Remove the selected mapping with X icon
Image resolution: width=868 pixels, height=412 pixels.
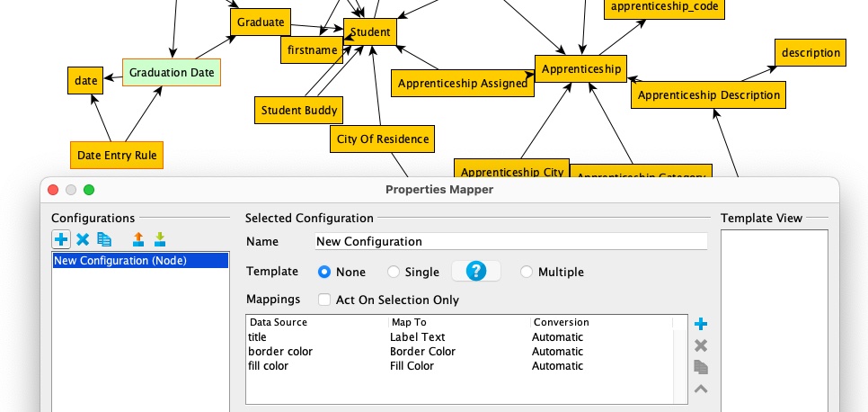702,345
